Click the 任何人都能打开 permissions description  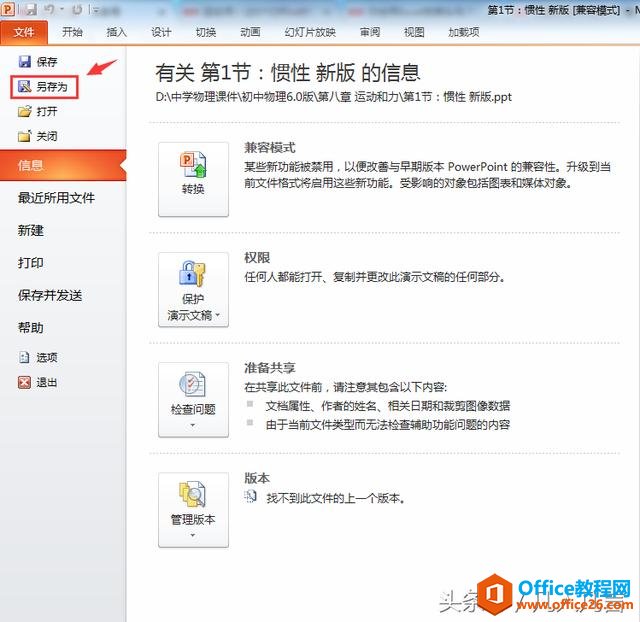375,277
